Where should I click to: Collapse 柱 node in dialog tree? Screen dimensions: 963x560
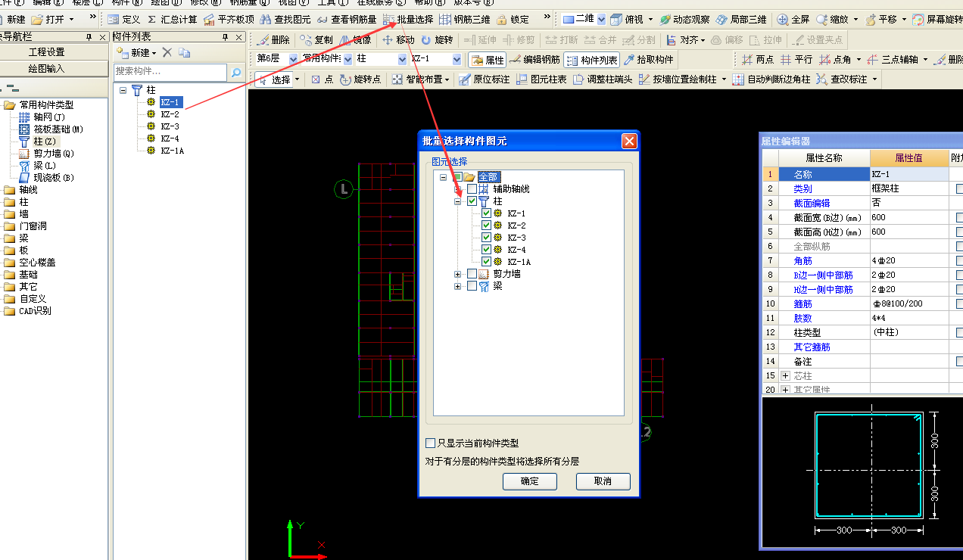point(457,201)
